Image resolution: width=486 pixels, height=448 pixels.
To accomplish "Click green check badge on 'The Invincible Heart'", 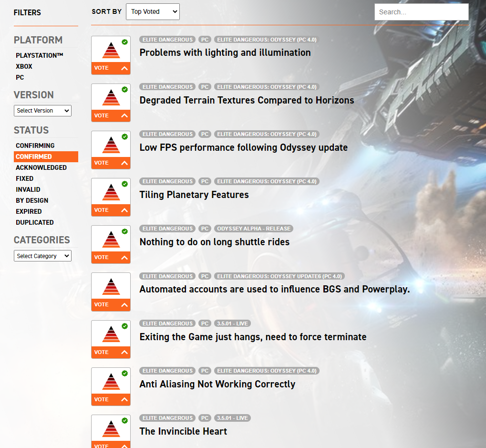I will pyautogui.click(x=124, y=420).
